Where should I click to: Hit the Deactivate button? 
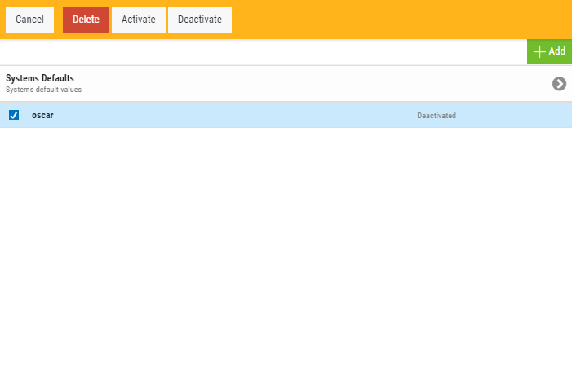[199, 20]
